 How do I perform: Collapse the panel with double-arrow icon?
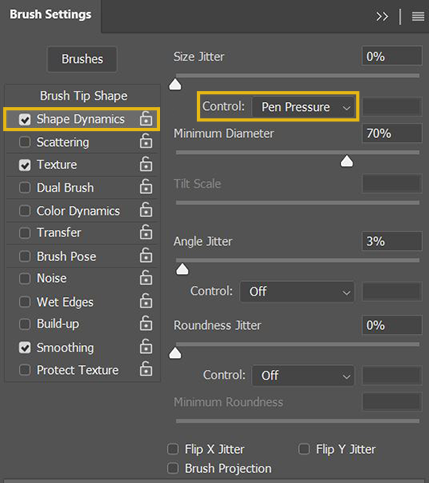coord(382,16)
